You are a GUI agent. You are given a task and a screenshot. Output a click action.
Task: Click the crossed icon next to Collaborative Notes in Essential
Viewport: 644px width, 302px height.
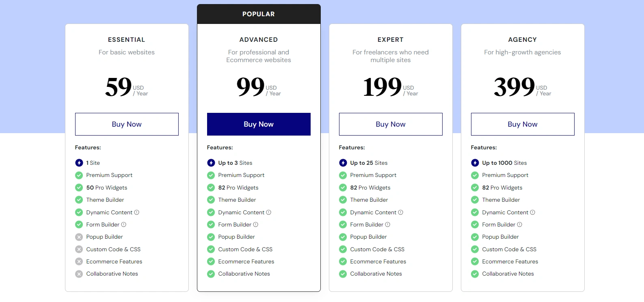coord(79,274)
